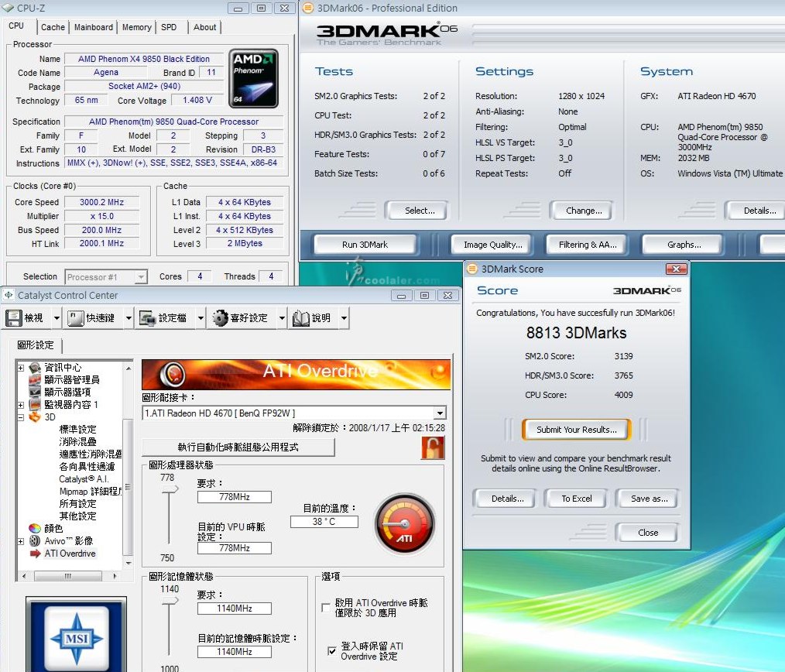Switch to the SPD tab in CPU-Z
The height and width of the screenshot is (672, 785).
(x=169, y=27)
